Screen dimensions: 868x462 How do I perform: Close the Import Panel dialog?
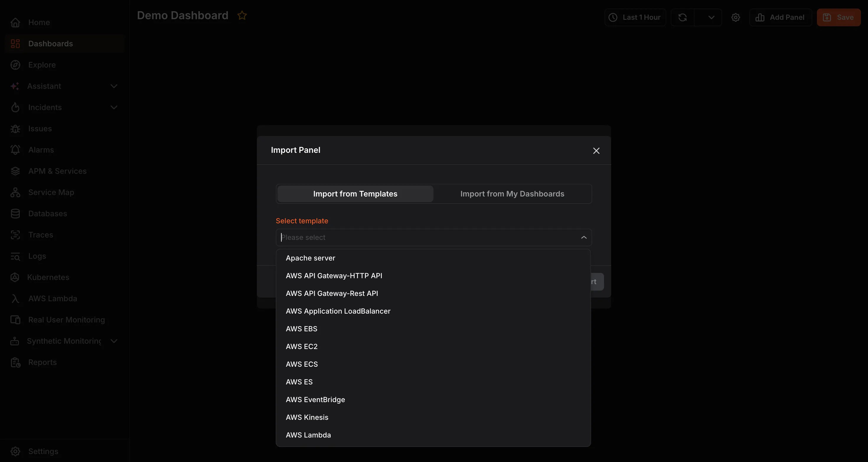tap(596, 150)
